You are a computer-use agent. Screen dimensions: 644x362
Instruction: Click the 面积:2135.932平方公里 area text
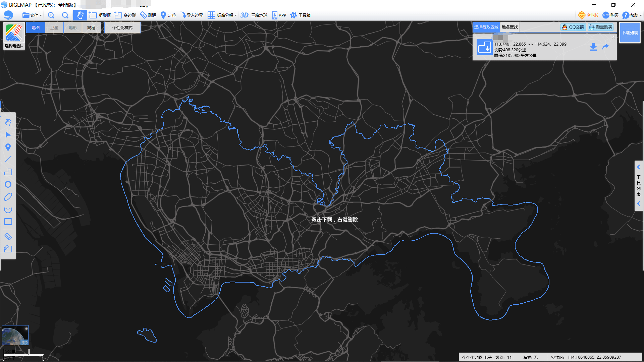point(515,56)
